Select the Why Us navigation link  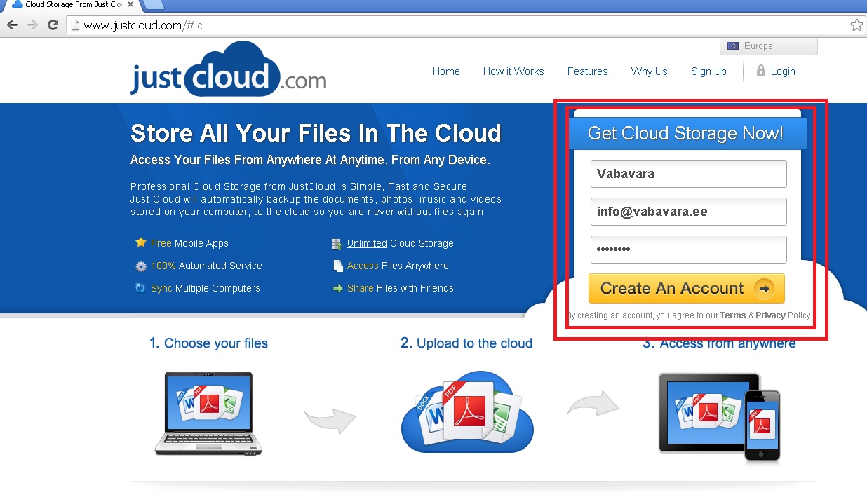tap(649, 71)
